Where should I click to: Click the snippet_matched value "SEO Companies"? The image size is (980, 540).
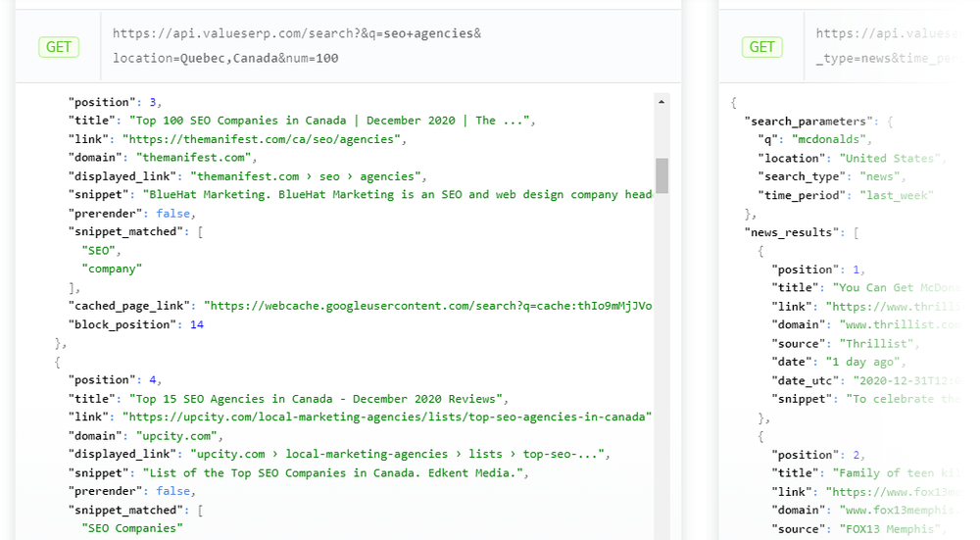click(x=132, y=528)
